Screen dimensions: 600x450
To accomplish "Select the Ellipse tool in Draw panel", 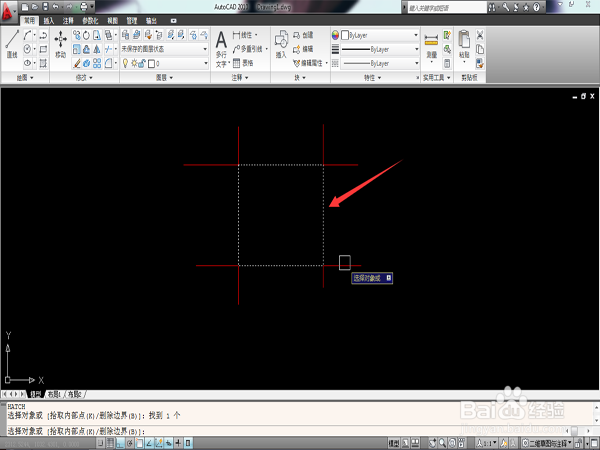I will coord(27,63).
